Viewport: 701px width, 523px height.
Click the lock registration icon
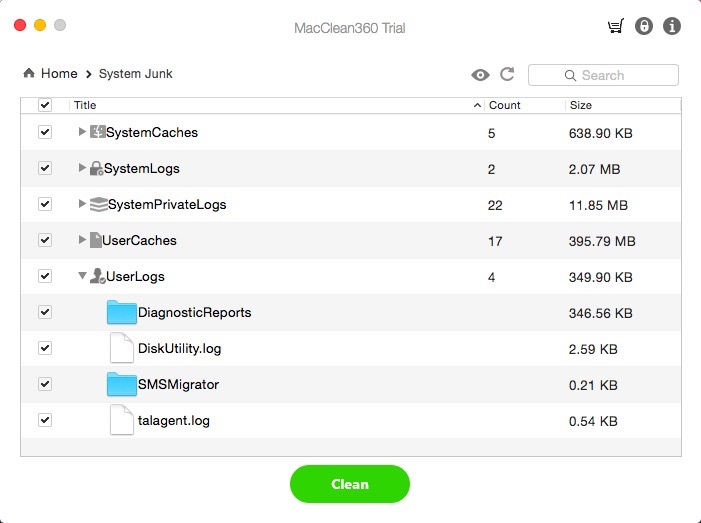pos(644,26)
